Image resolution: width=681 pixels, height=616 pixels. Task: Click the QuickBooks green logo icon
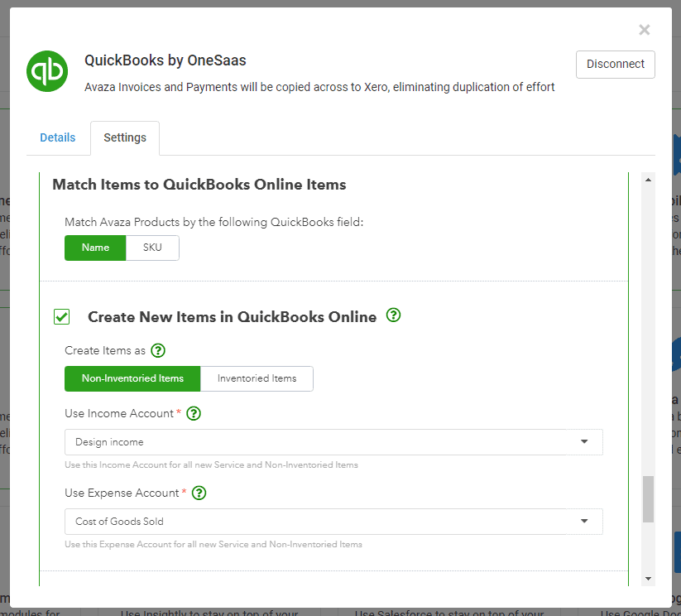tap(47, 71)
